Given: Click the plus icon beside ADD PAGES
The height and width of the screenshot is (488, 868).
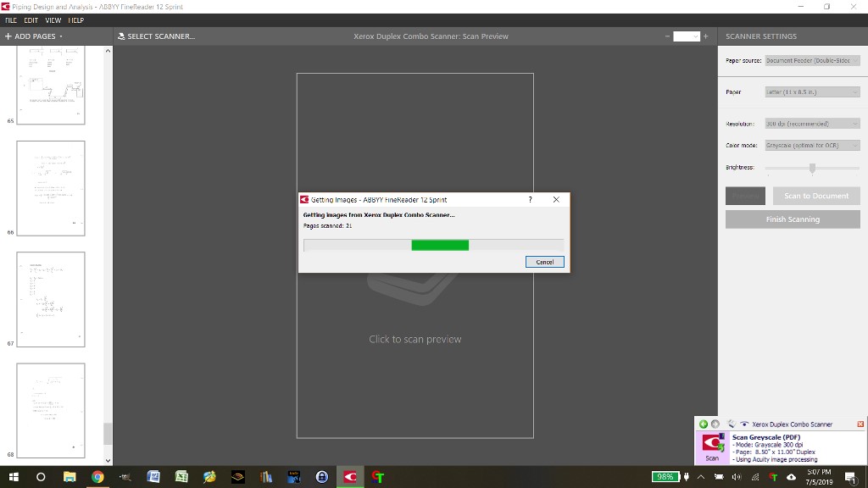Looking at the screenshot, I should click(8, 36).
